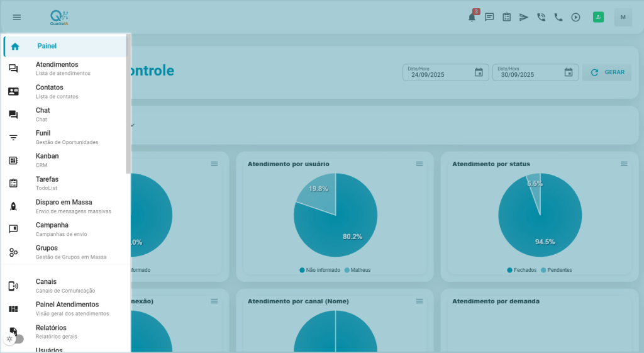The image size is (644, 353).
Task: Click the play circle icon in header
Action: [x=575, y=17]
